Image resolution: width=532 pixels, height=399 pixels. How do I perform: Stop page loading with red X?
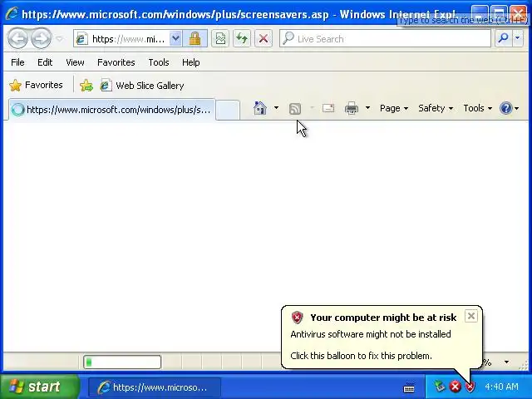[x=264, y=39]
